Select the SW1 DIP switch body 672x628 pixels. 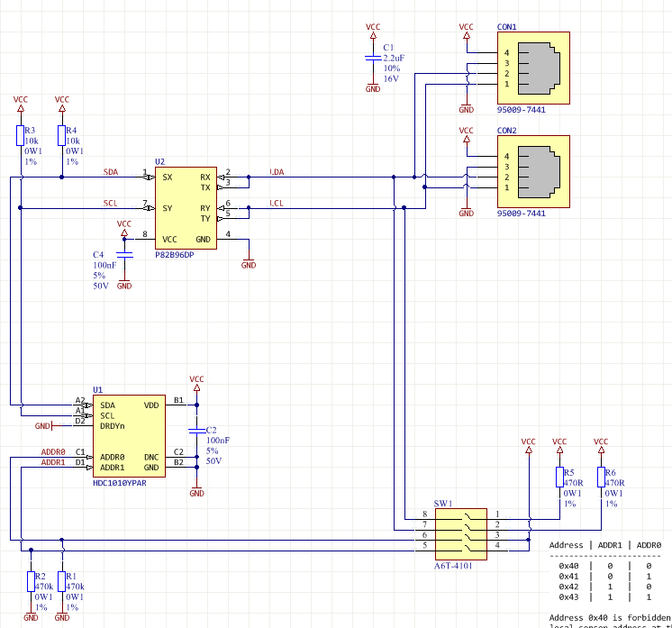point(461,534)
